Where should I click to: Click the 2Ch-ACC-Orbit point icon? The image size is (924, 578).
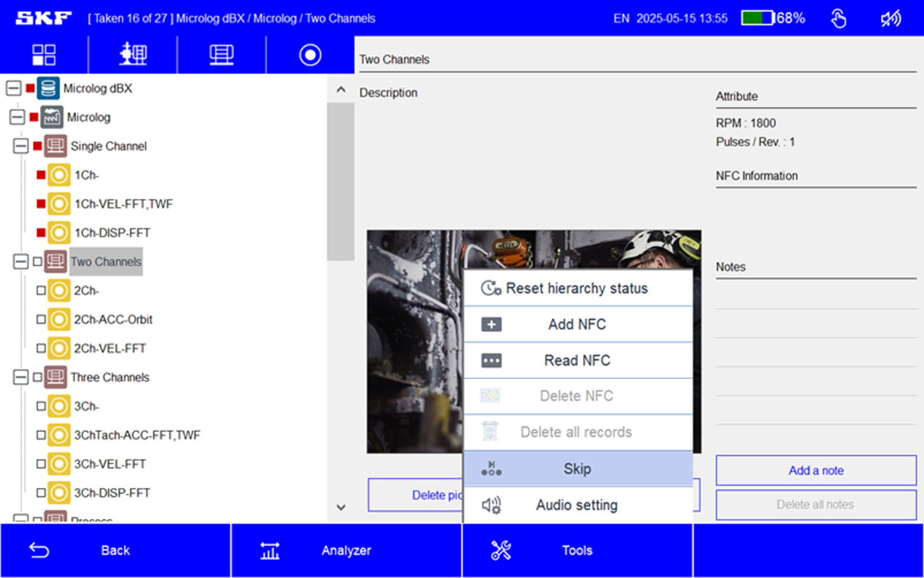click(x=59, y=319)
